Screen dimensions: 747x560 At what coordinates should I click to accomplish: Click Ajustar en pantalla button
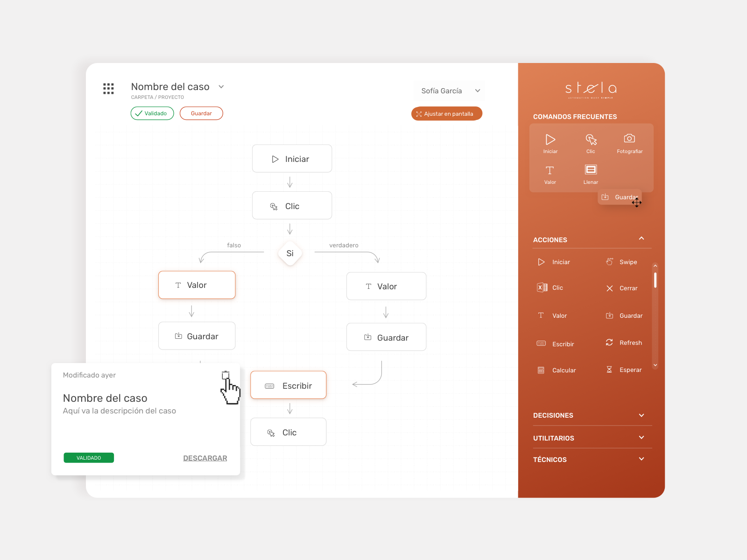pyautogui.click(x=447, y=114)
